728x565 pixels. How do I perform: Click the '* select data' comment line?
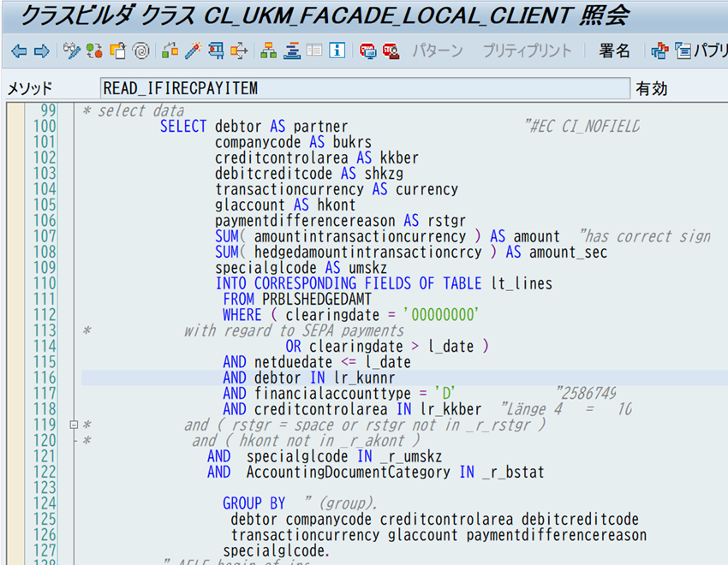tap(134, 111)
